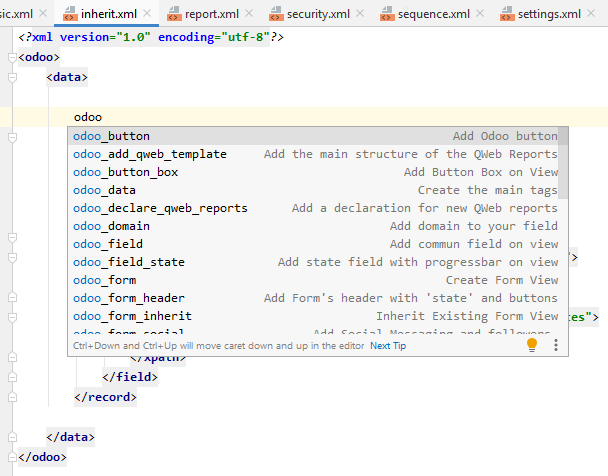
Task: Click the opening <data> tag
Action: pos(67,77)
